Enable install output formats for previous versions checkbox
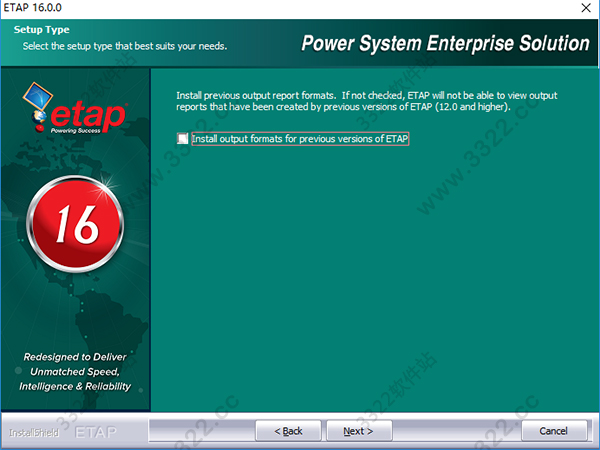Screen dimensions: 600x450 click(183, 138)
